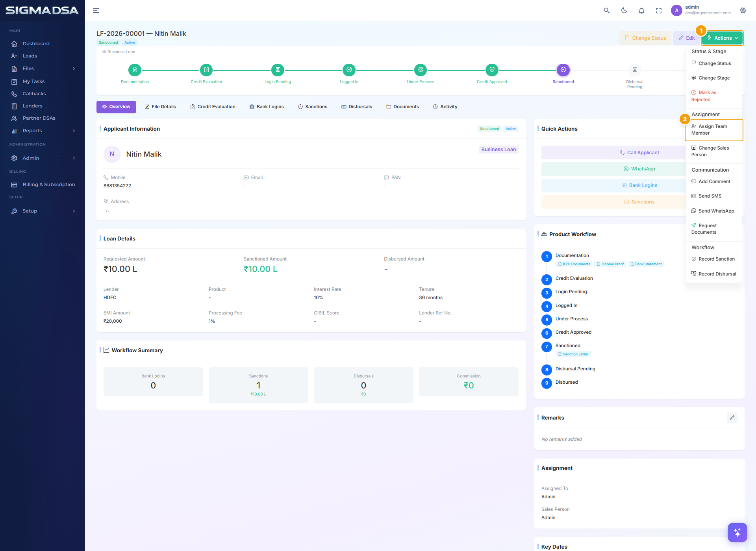Edit remarks with pencil icon
756x551 pixels.
click(732, 418)
